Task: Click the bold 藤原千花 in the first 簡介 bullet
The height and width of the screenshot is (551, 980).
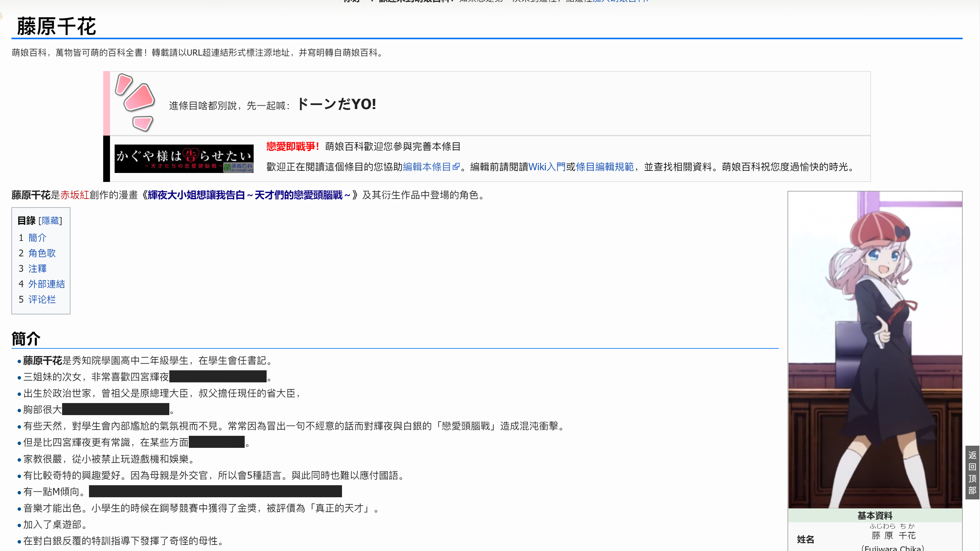Action: [x=43, y=360]
